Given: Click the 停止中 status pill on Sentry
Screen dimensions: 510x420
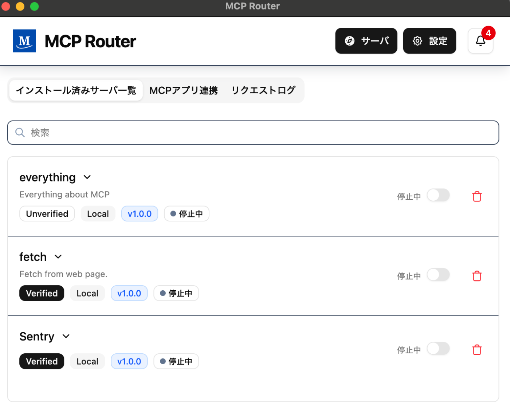Looking at the screenshot, I should click(x=176, y=361).
